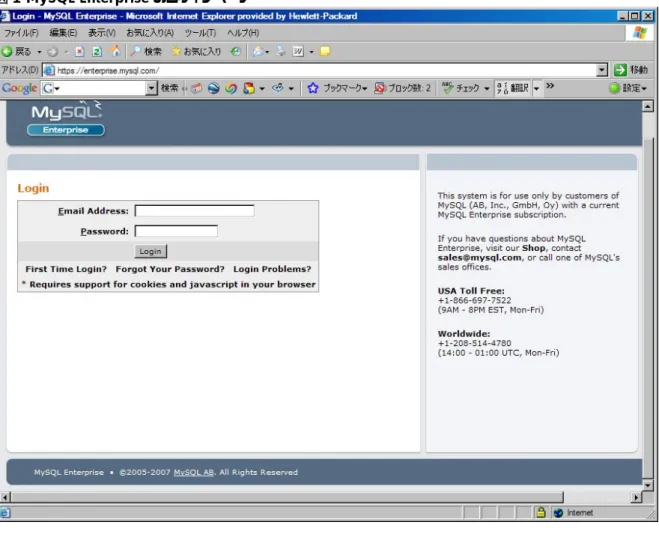Open the ツール(T) menu

pos(200,33)
